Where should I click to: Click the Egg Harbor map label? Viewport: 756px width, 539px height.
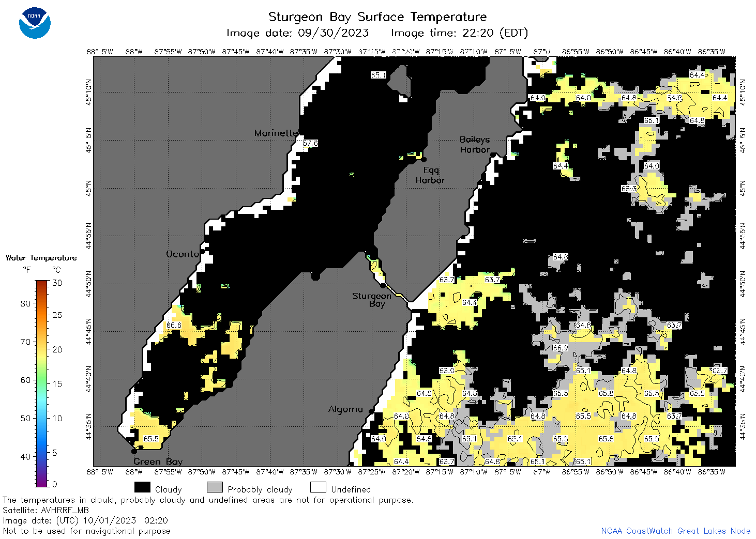[x=430, y=175]
